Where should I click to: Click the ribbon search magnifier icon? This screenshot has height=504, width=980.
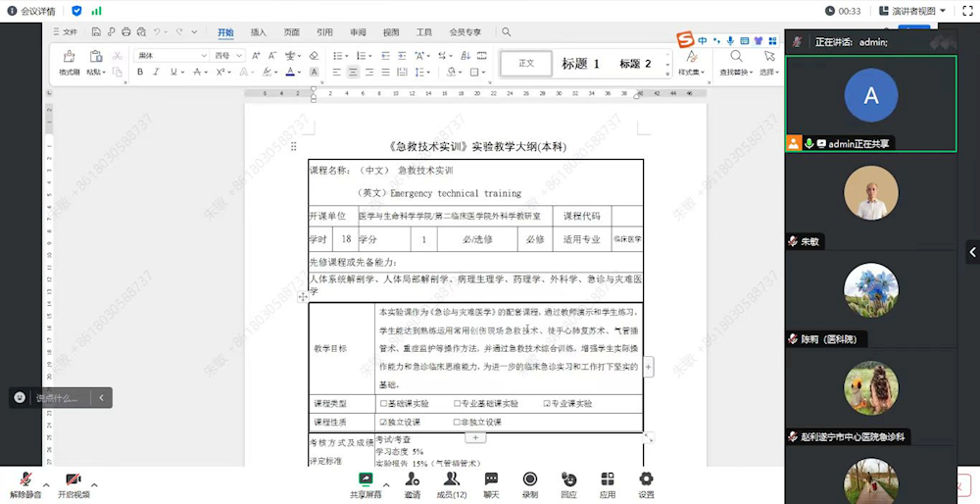tap(507, 32)
